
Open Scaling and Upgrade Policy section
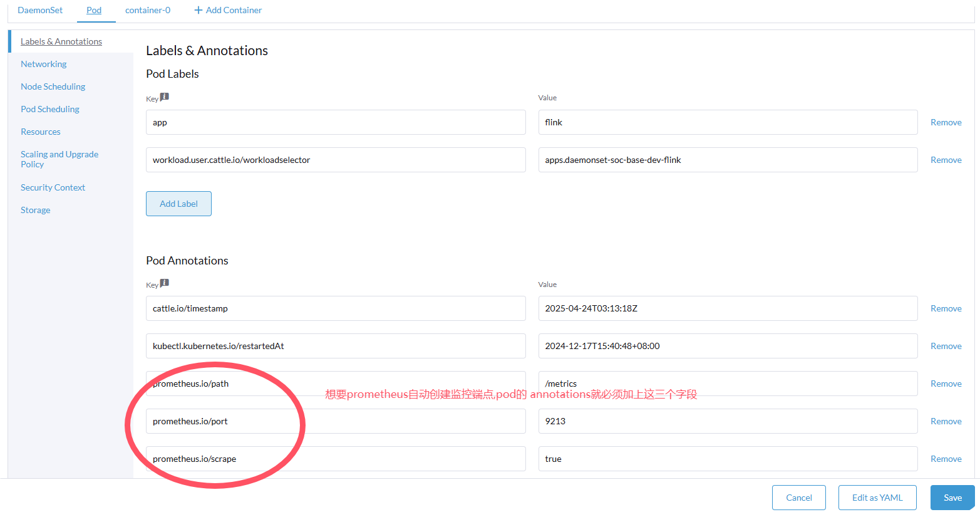[59, 159]
